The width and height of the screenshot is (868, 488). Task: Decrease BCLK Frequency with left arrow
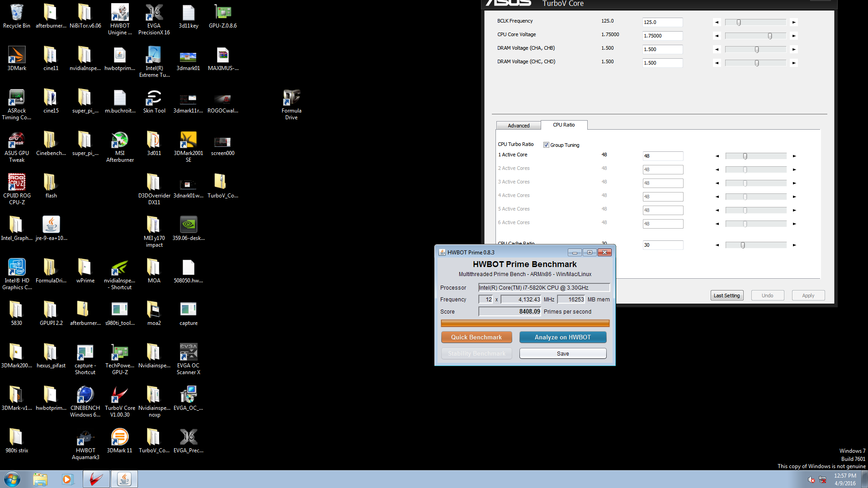(x=717, y=22)
